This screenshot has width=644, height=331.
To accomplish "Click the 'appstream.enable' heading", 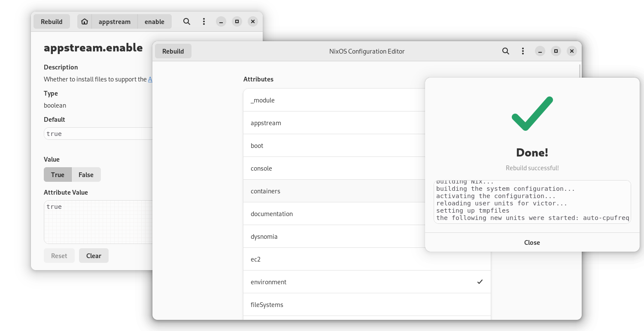I will [x=93, y=48].
